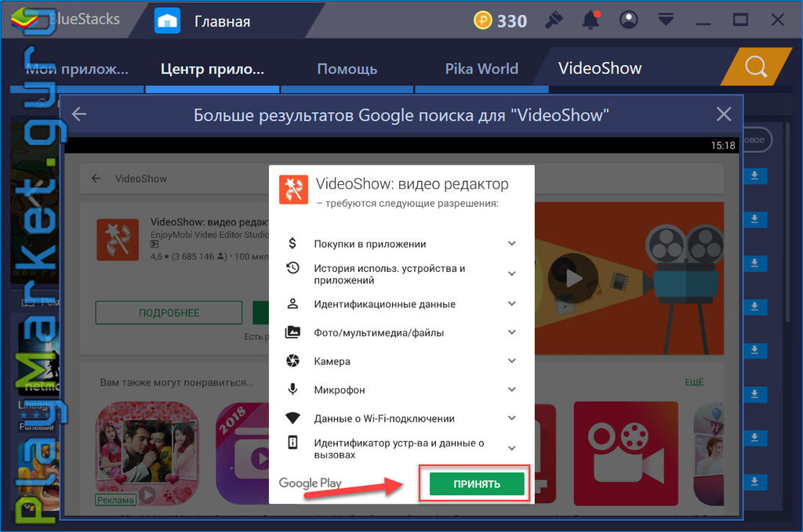The width and height of the screenshot is (803, 532).
Task: Click the ЕЩЁ more link
Action: (695, 382)
